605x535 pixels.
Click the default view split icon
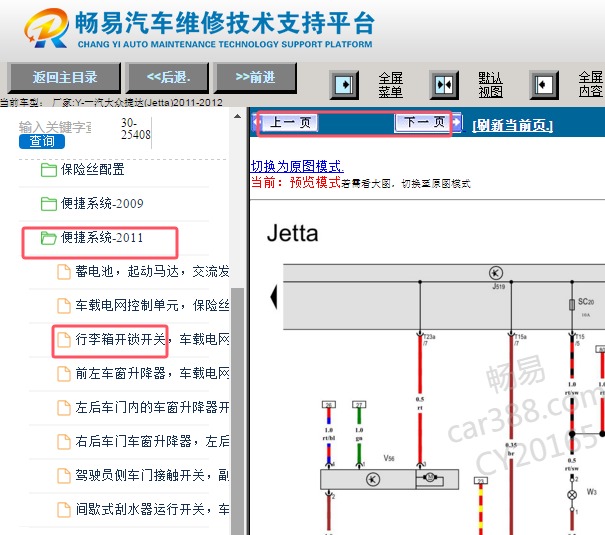[x=444, y=84]
